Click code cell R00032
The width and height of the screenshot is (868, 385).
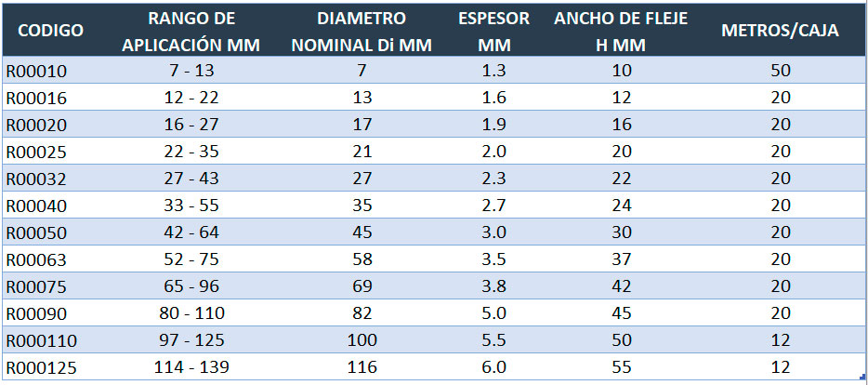coord(36,179)
